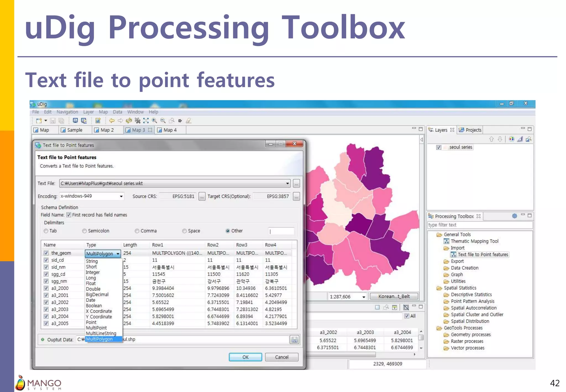This screenshot has width=566, height=392.
Task: Uncheck the sid_cd field checkbox
Action: point(46,260)
